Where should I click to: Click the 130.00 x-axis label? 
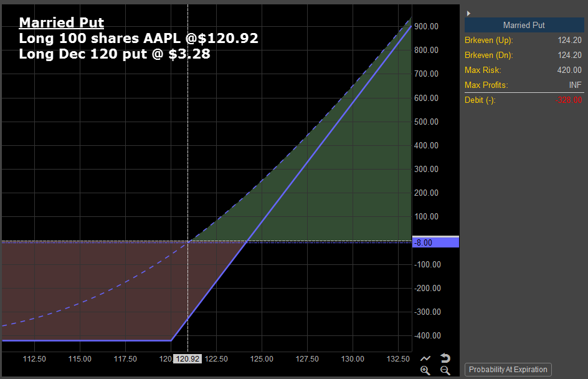(353, 358)
